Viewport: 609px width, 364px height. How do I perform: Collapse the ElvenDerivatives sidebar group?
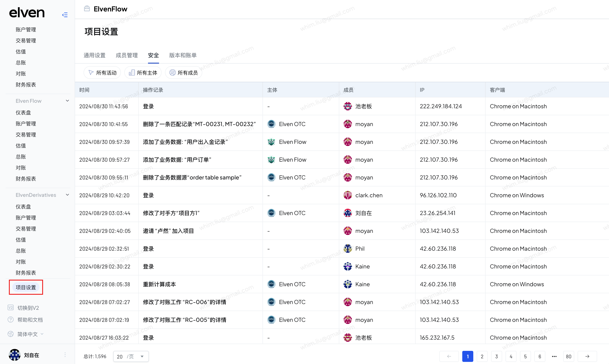click(x=67, y=195)
